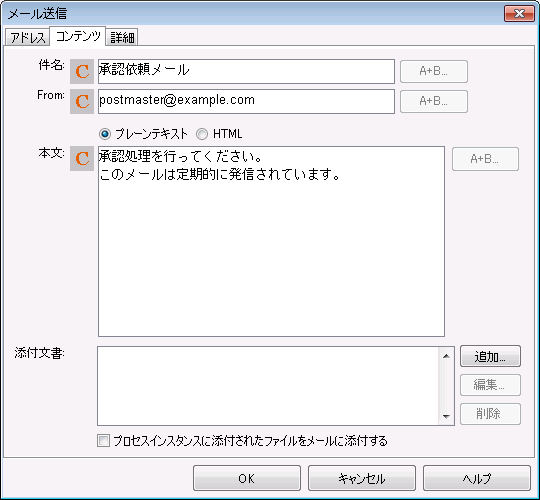
Task: Click the From address input field
Action: (246, 101)
